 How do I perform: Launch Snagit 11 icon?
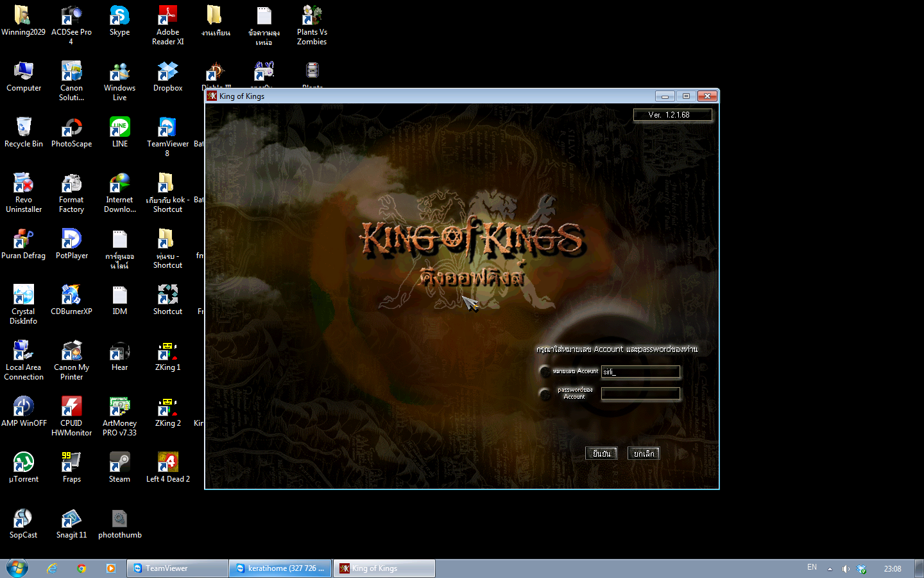pyautogui.click(x=71, y=523)
